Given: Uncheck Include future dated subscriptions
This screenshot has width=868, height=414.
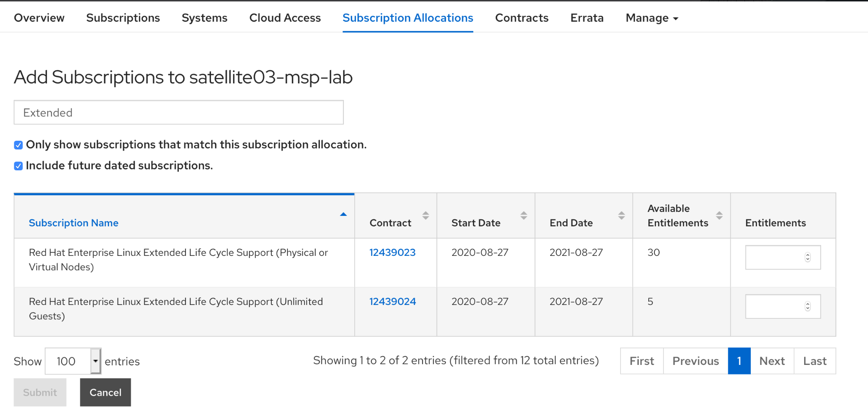Looking at the screenshot, I should point(18,166).
